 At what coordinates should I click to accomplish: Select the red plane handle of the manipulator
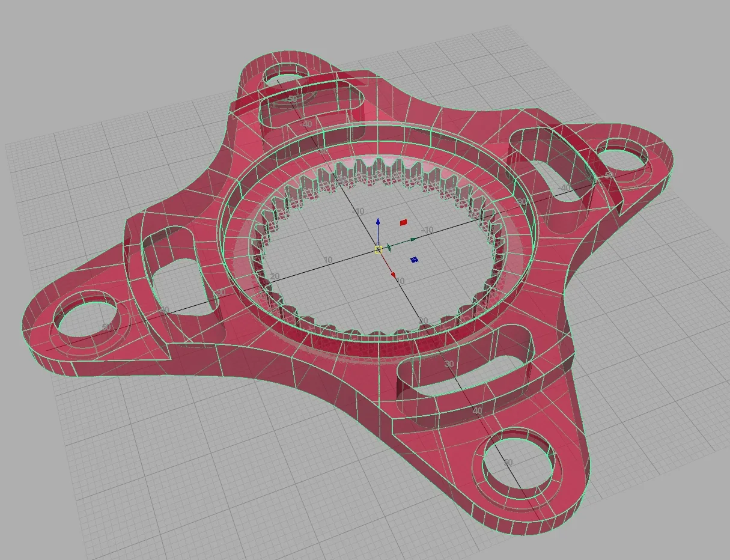[404, 222]
